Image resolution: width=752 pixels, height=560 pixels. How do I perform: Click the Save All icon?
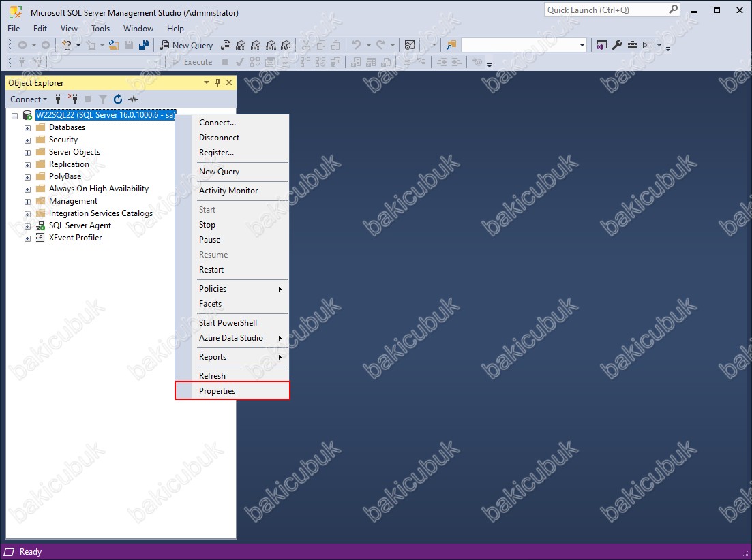tap(143, 45)
